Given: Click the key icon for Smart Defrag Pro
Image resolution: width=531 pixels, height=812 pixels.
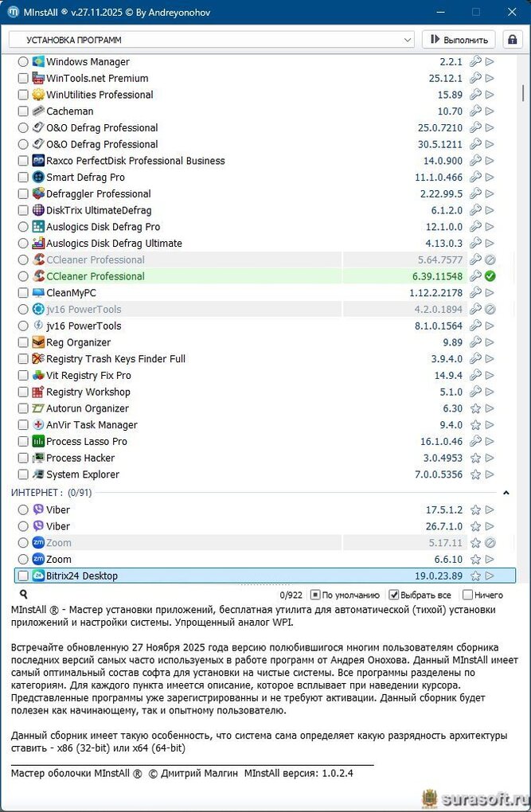Looking at the screenshot, I should [x=475, y=177].
